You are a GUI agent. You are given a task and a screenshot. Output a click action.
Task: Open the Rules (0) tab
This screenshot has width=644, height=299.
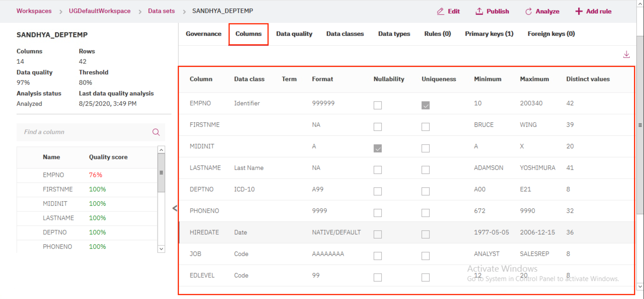[x=437, y=34]
